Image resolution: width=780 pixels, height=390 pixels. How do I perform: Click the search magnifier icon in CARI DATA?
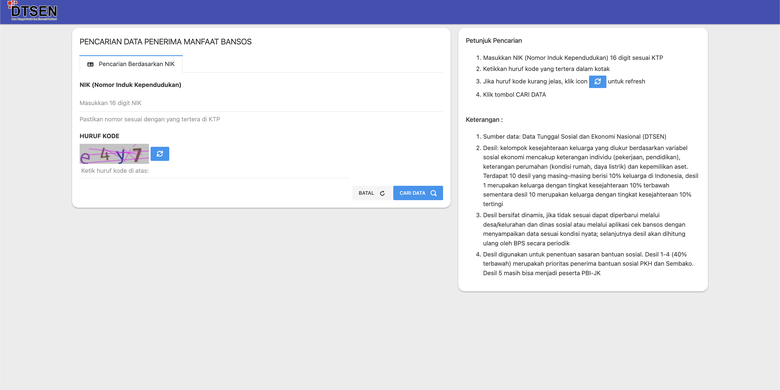coord(434,193)
